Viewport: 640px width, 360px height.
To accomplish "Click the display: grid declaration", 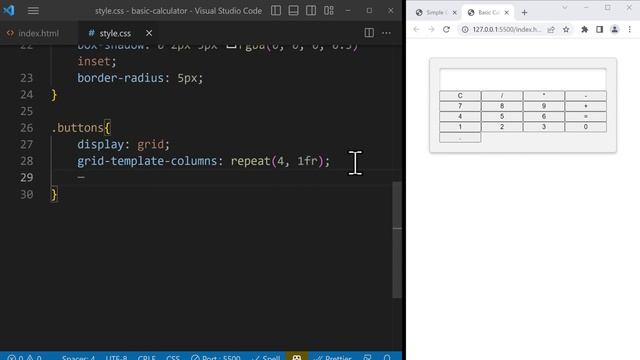I will [123, 144].
